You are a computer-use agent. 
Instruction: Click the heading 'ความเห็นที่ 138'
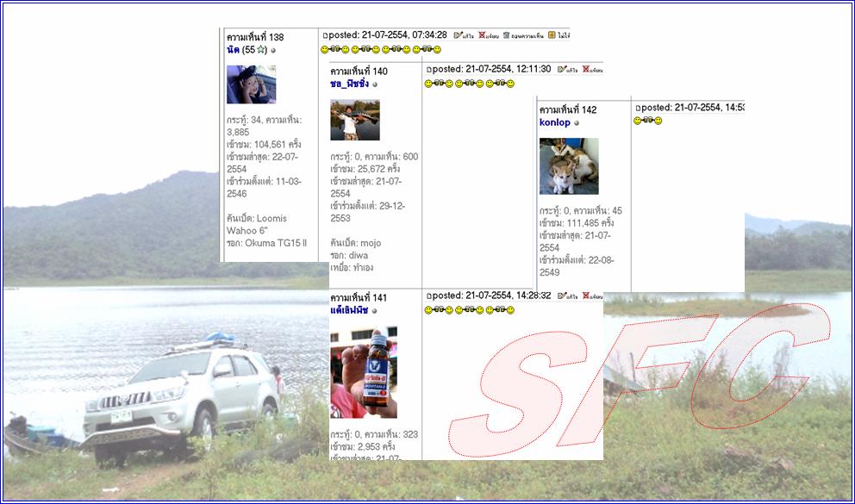pos(255,37)
